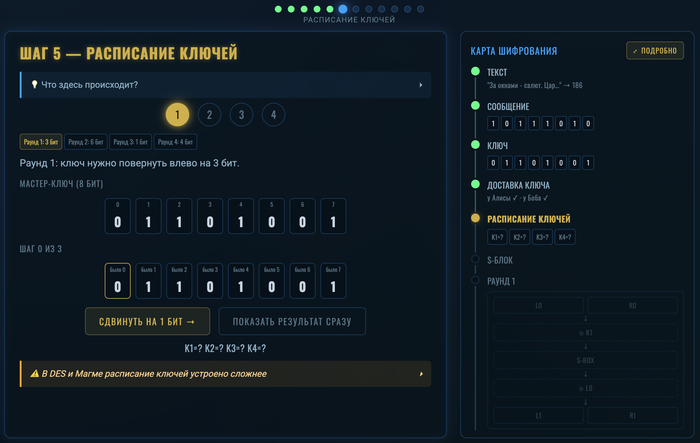Jump to the first step progress dot
700x443 pixels.
tap(278, 9)
